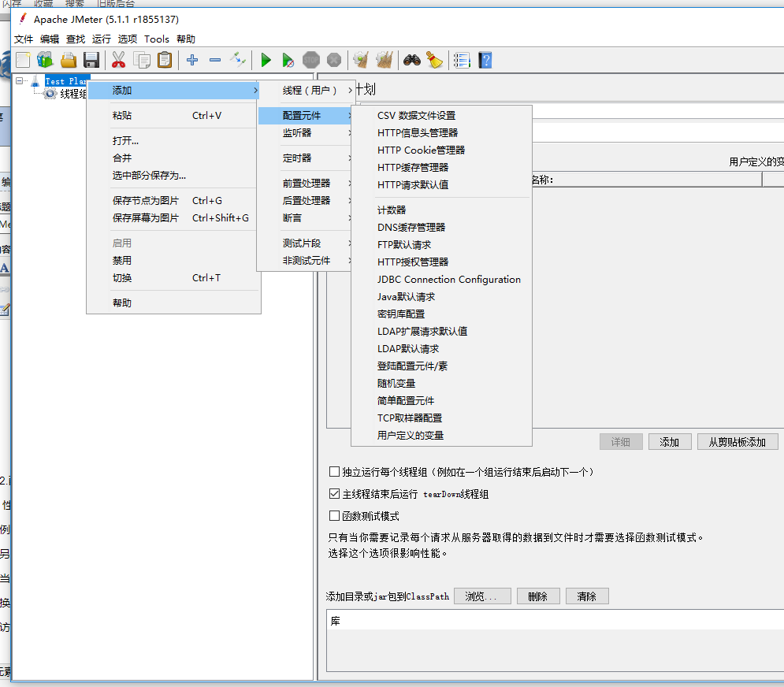Click the 库 classpath list area
Image resolution: width=784 pixels, height=687 pixels.
(x=555, y=641)
